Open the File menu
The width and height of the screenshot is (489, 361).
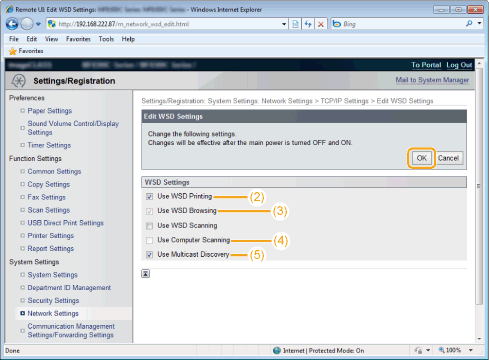pyautogui.click(x=14, y=39)
